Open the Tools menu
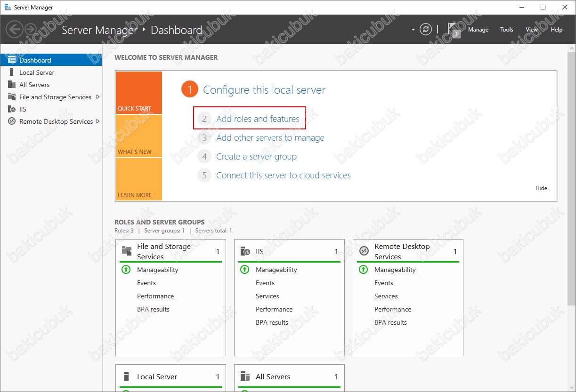This screenshot has width=576, height=392. [x=507, y=30]
